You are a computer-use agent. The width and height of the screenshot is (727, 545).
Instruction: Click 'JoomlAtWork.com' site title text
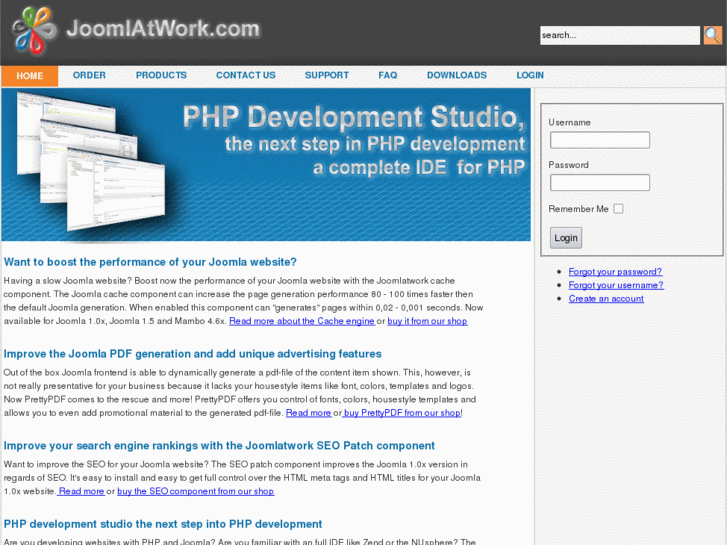[x=163, y=29]
